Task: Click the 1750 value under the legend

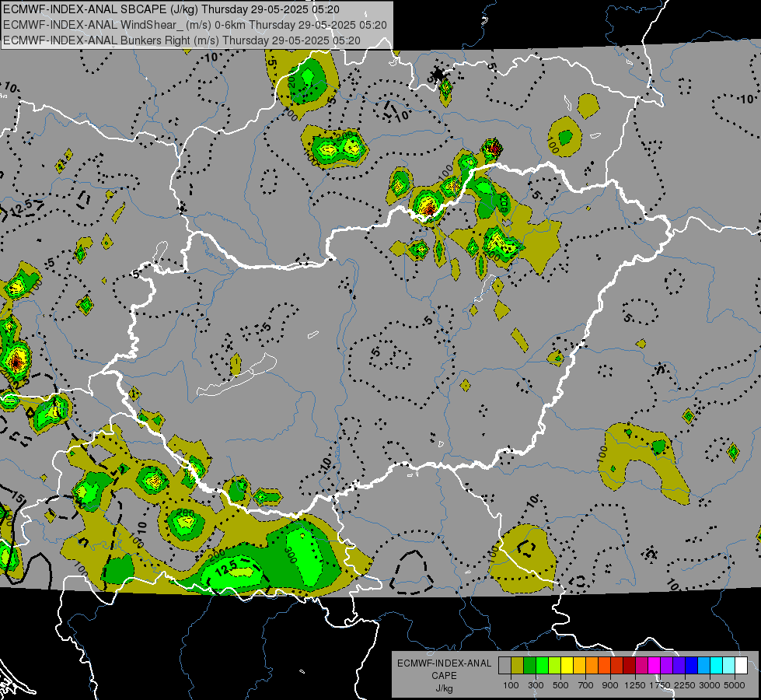Action: (660, 685)
